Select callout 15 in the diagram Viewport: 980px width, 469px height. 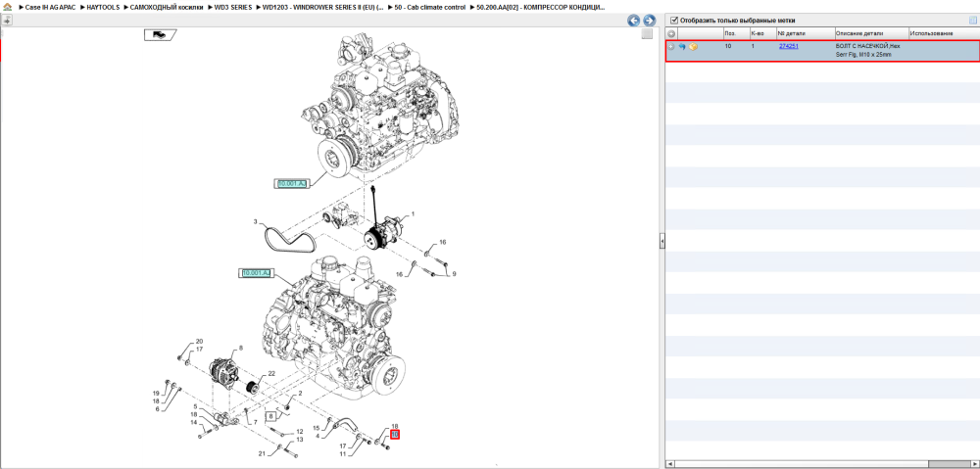point(317,428)
